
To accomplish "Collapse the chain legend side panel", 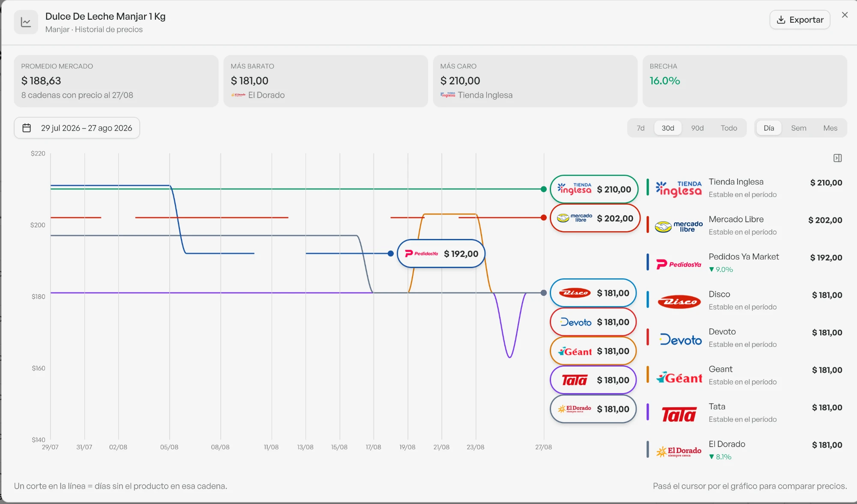I will [x=838, y=158].
